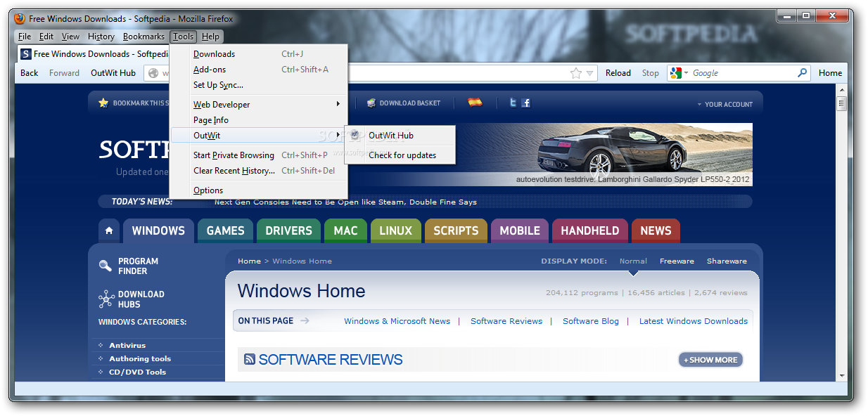The width and height of the screenshot is (868, 416).
Task: Open the SCRIPTS tab
Action: [456, 230]
